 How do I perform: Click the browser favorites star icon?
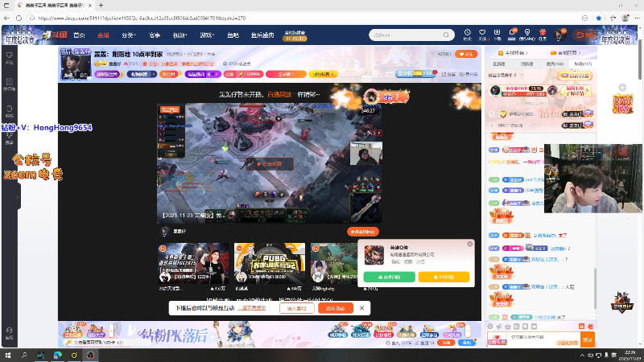[599, 18]
